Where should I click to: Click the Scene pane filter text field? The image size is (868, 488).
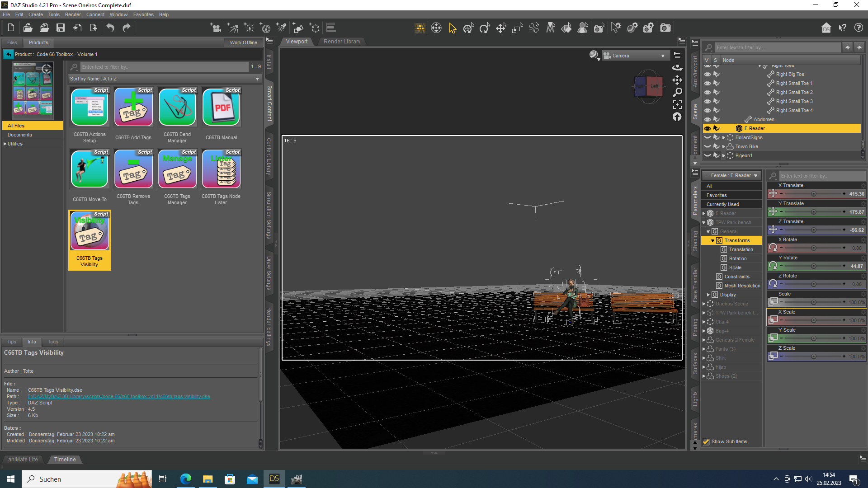point(778,47)
